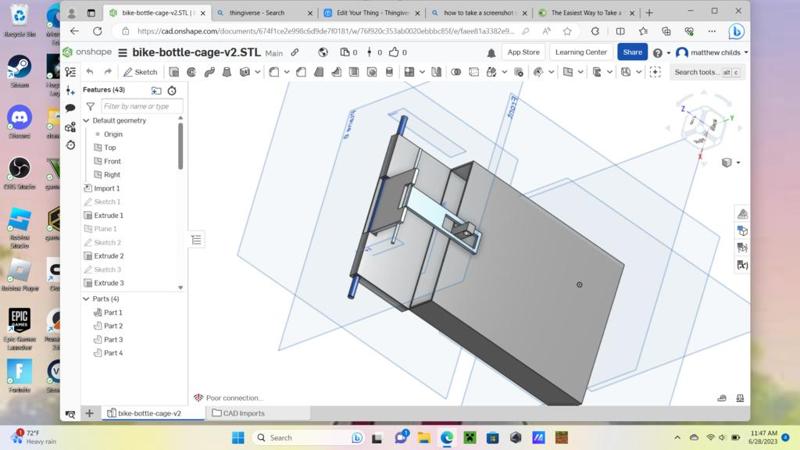Select the Rib tool
800x450 pixels.
coord(337,72)
